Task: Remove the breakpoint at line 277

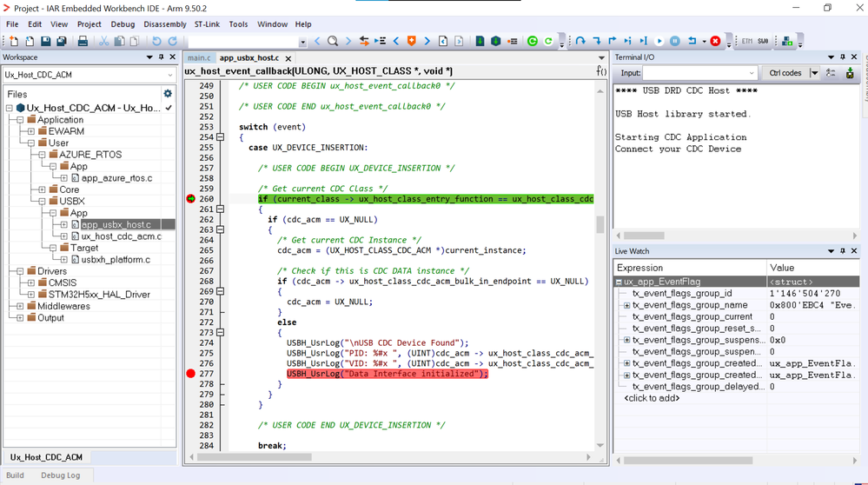Action: [x=191, y=374]
